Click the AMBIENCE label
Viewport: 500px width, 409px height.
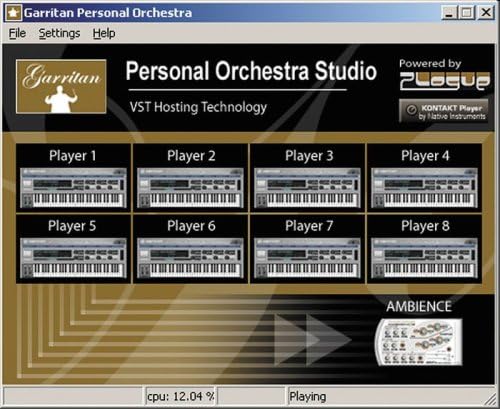pos(419,306)
